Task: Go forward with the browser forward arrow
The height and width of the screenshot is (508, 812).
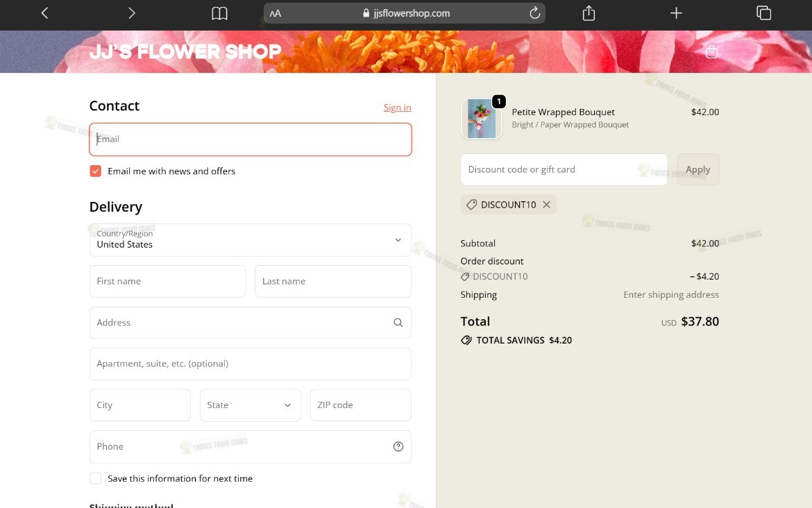Action: click(132, 13)
